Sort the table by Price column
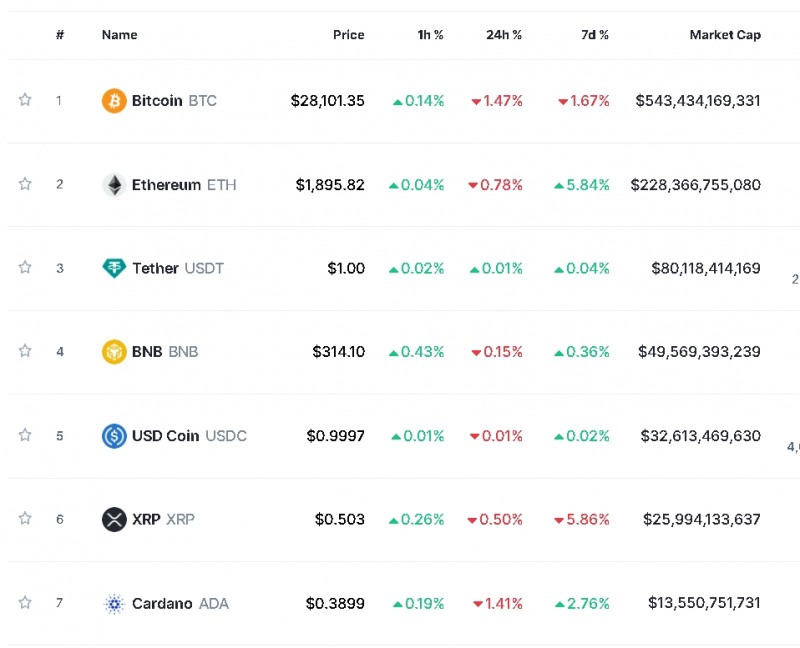This screenshot has width=800, height=648. click(x=348, y=35)
